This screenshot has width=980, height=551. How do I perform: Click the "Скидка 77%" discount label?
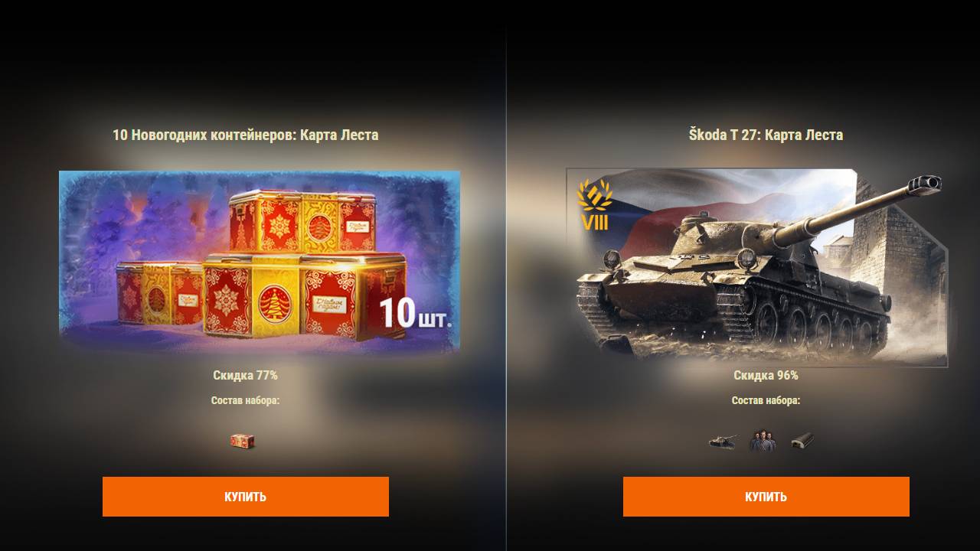[245, 375]
